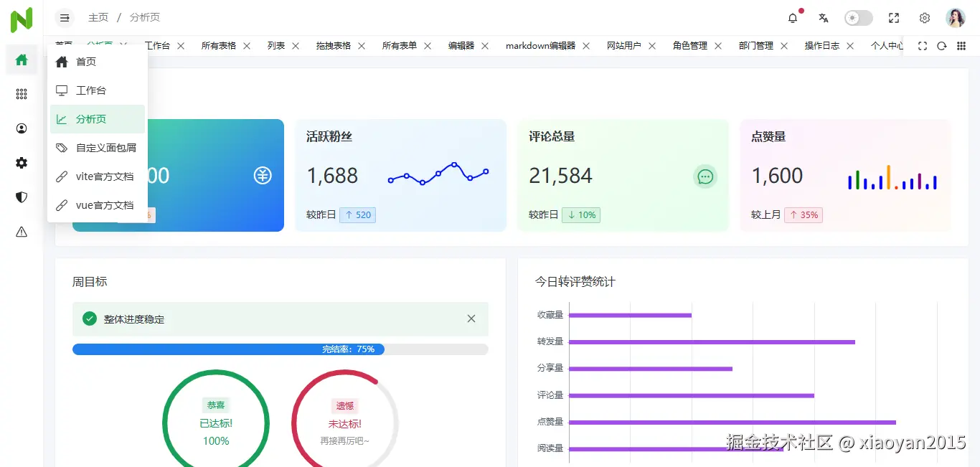980x467 pixels.
Task: Open the header settings gear
Action: pos(925,18)
